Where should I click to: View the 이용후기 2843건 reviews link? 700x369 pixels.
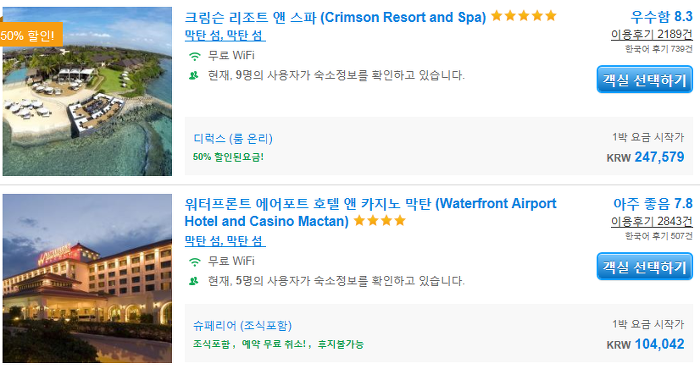652,221
